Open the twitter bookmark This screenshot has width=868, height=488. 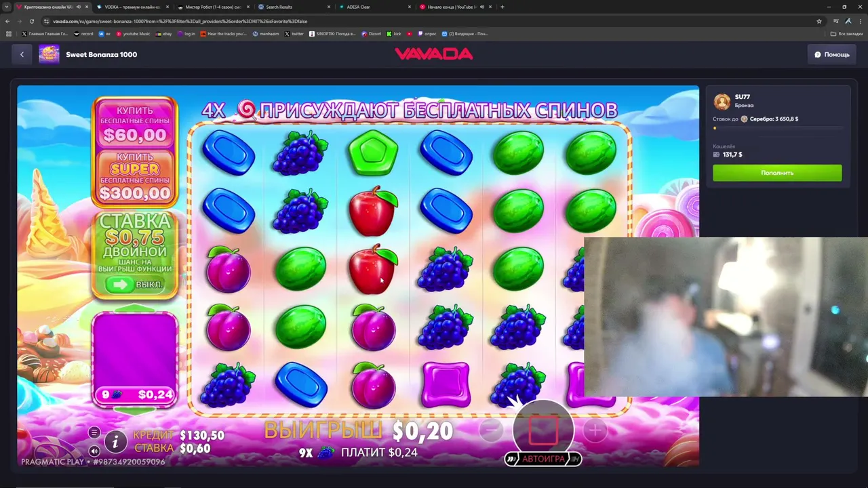point(294,33)
